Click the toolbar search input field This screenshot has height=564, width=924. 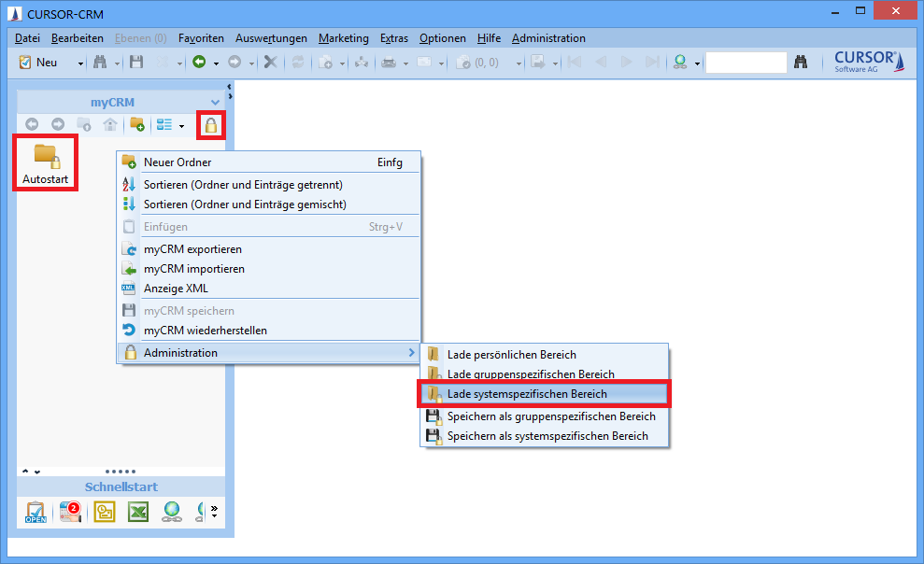point(746,63)
